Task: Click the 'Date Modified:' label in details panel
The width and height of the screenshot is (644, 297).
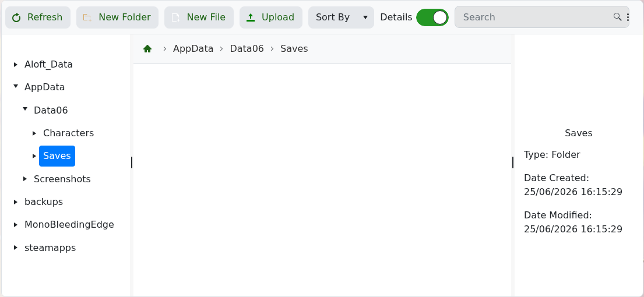Action: tap(558, 215)
